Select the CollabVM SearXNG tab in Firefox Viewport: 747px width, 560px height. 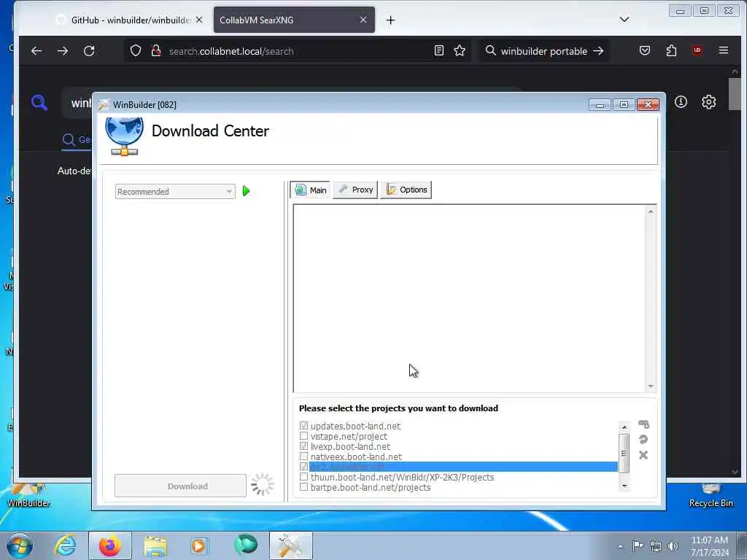pyautogui.click(x=294, y=20)
